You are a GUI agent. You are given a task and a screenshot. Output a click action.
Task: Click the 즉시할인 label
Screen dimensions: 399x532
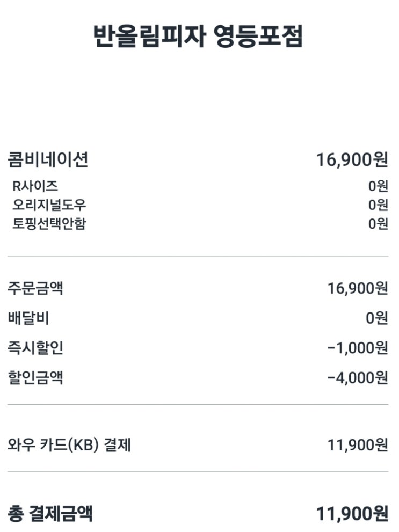(35, 348)
